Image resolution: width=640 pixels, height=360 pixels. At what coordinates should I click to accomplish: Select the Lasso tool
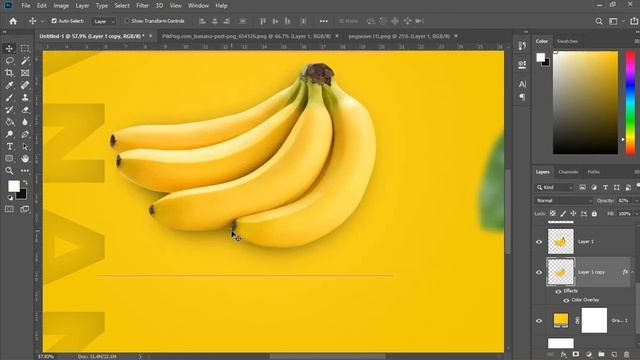tap(9, 60)
